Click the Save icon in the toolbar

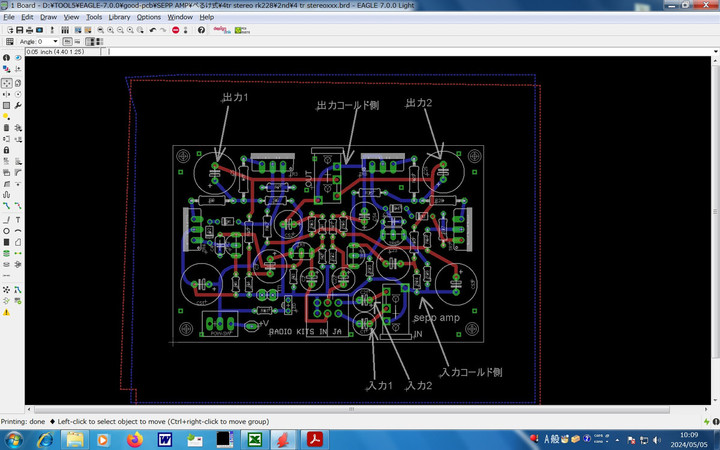click(21, 30)
